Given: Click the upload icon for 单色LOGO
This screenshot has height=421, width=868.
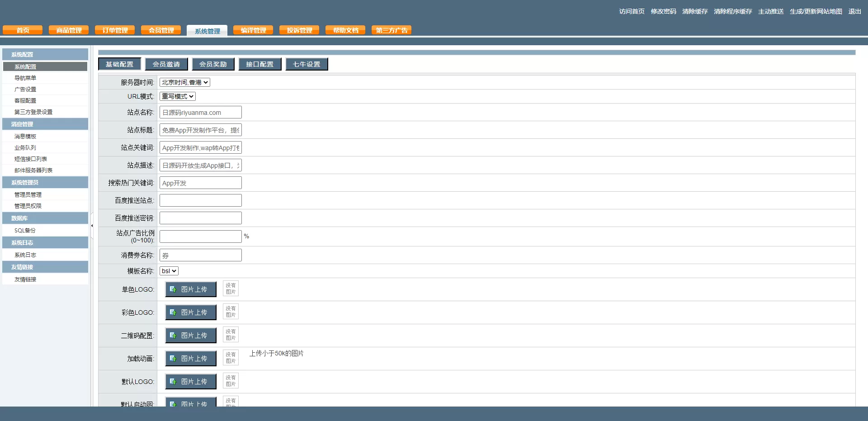Looking at the screenshot, I should click(x=173, y=289).
